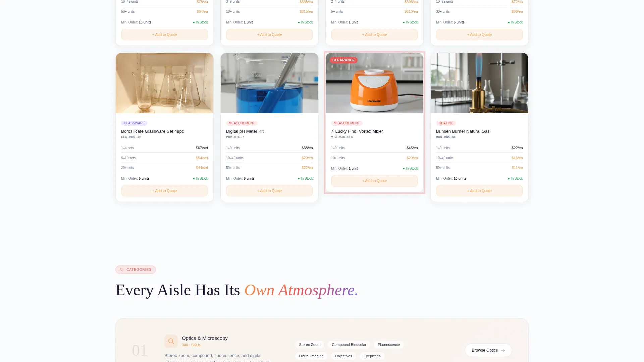Image resolution: width=644 pixels, height=362 pixels.
Task: Select the Compound Binocular chip
Action: 349,345
